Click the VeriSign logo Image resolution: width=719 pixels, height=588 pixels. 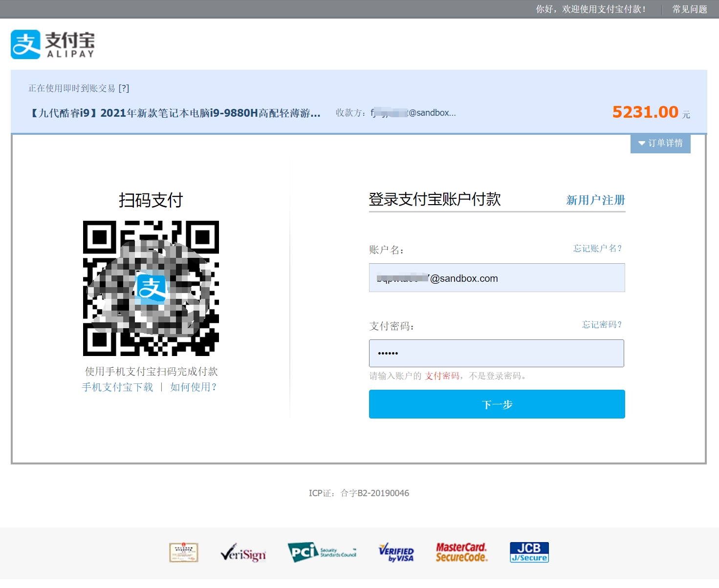pyautogui.click(x=243, y=553)
